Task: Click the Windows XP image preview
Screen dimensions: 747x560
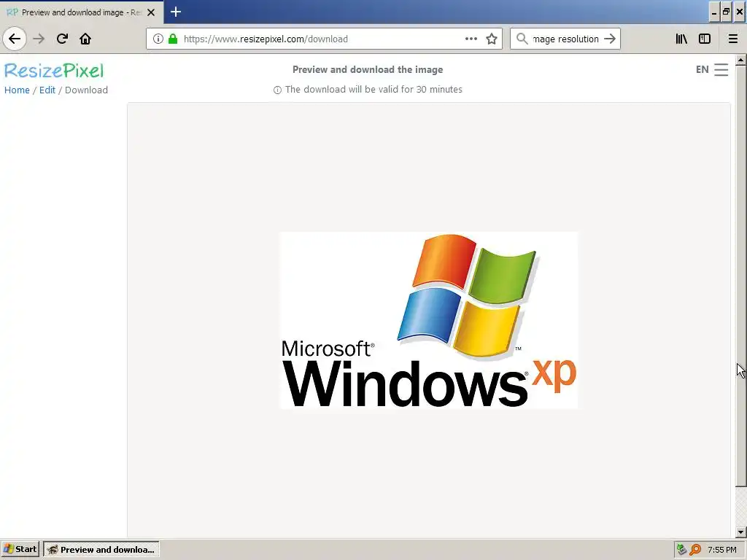Action: tap(429, 320)
